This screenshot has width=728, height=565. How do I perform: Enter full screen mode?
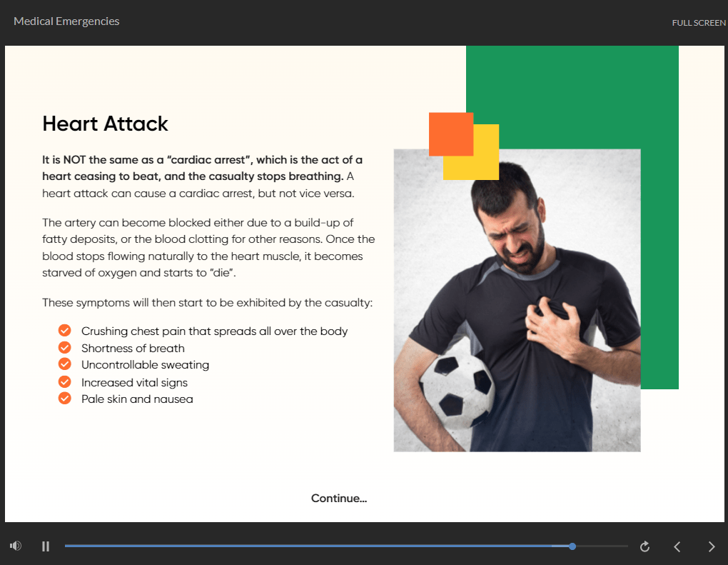[698, 23]
